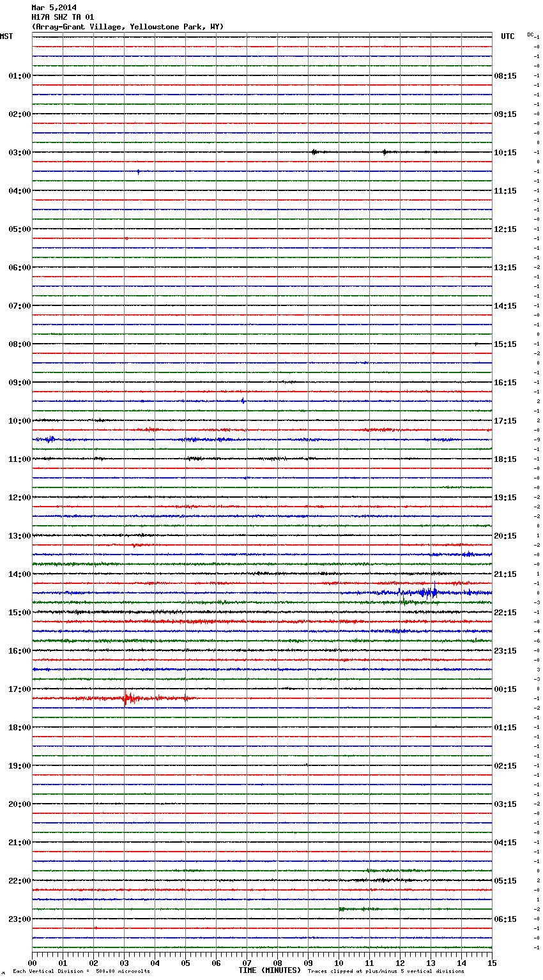Click the 21:15 UTC time label
The height and width of the screenshot is (980, 543).
(x=505, y=574)
